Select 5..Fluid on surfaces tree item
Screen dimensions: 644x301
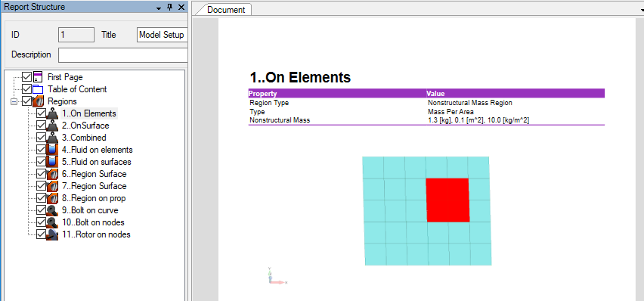(97, 162)
